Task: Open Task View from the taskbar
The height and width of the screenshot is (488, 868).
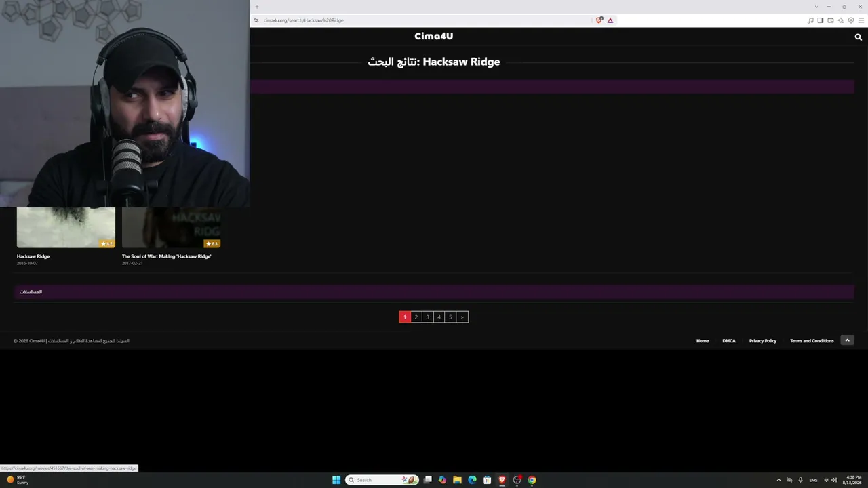Action: 428,480
